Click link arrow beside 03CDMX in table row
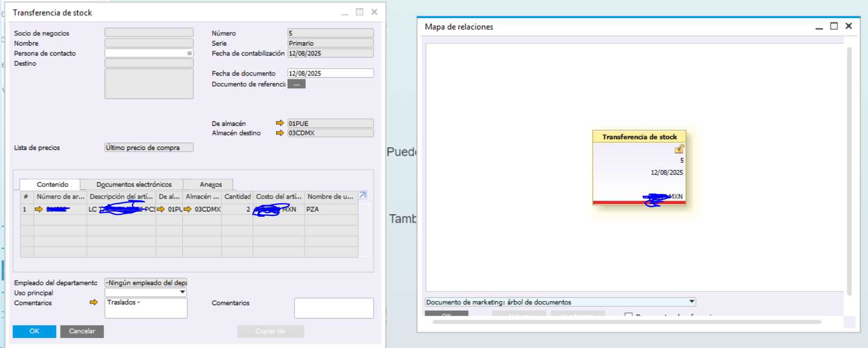 tap(188, 209)
